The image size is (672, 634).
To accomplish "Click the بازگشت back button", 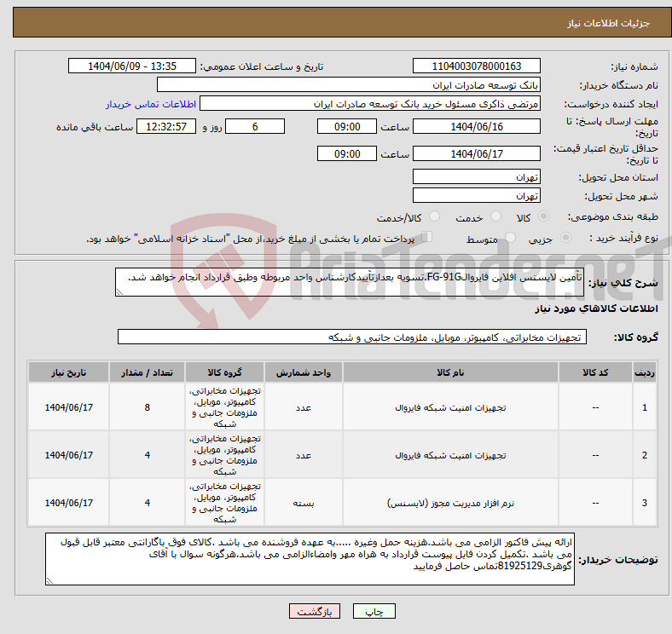I will coord(315,612).
